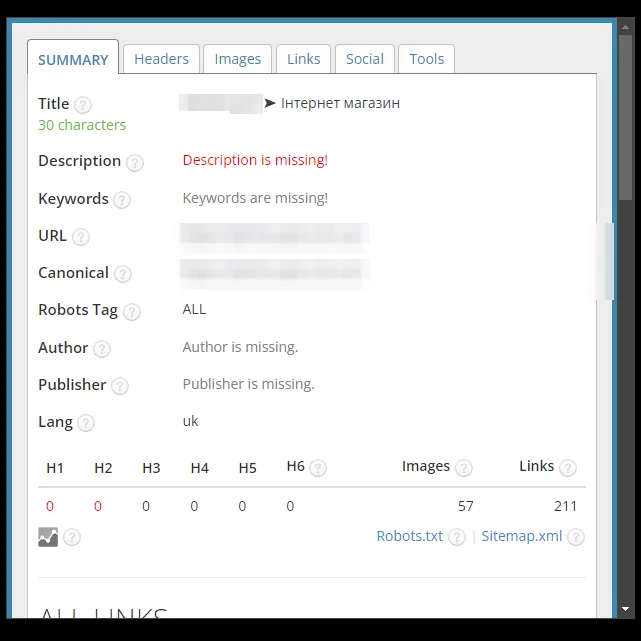Viewport: 641px width, 641px height.
Task: Click the help icon beside Links count
Action: pos(568,468)
